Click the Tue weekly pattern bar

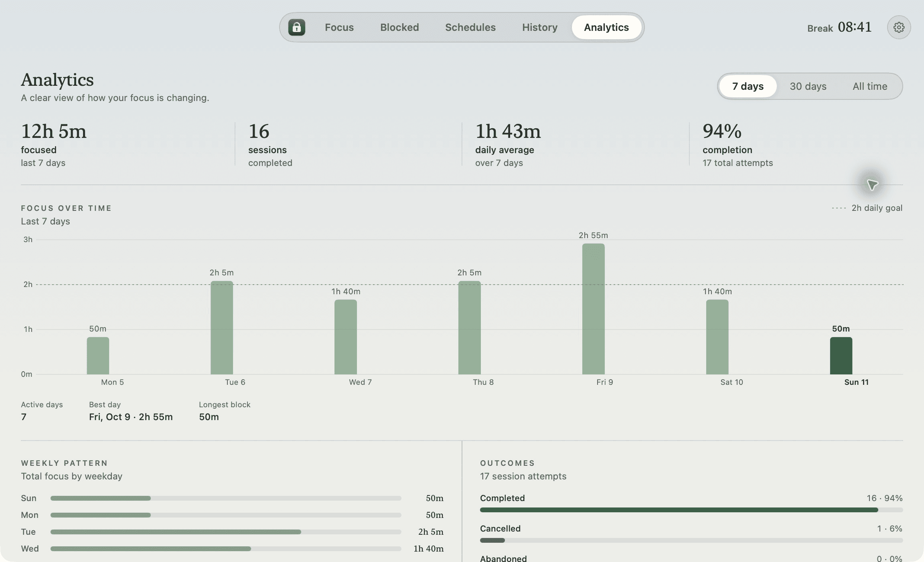click(226, 532)
